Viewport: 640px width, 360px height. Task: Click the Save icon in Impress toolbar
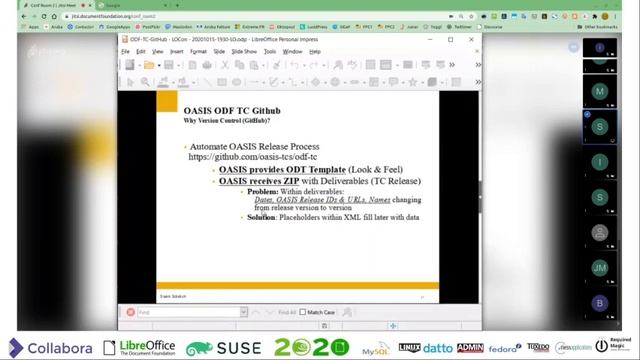click(169, 65)
